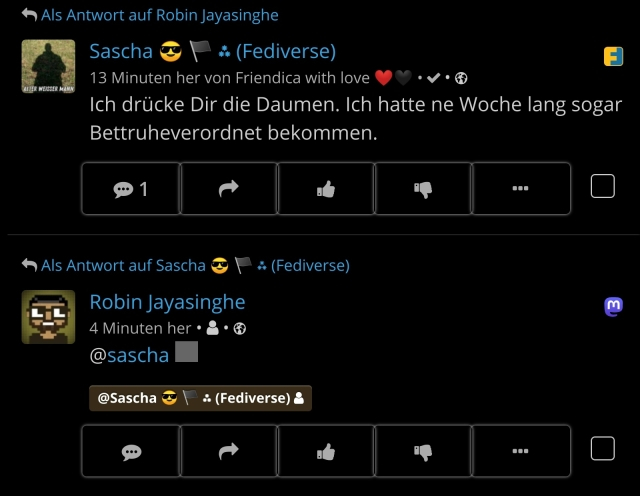This screenshot has width=640, height=496.
Task: Open Robin Jayasinghe's pixel avatar
Action: tap(48, 317)
